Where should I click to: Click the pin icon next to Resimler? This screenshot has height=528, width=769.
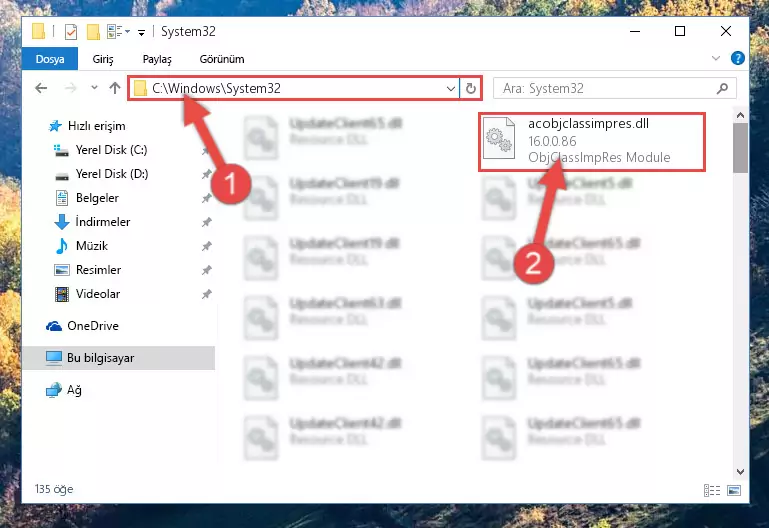[206, 270]
